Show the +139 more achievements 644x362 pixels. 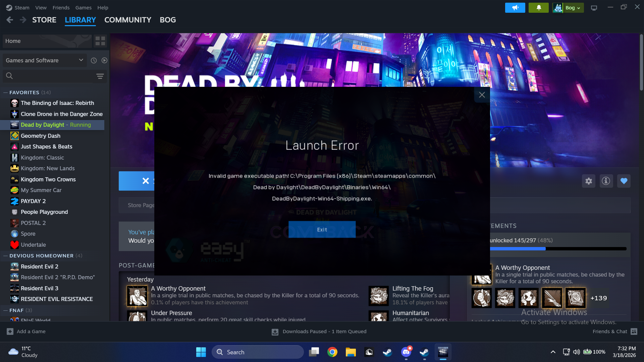click(x=599, y=298)
